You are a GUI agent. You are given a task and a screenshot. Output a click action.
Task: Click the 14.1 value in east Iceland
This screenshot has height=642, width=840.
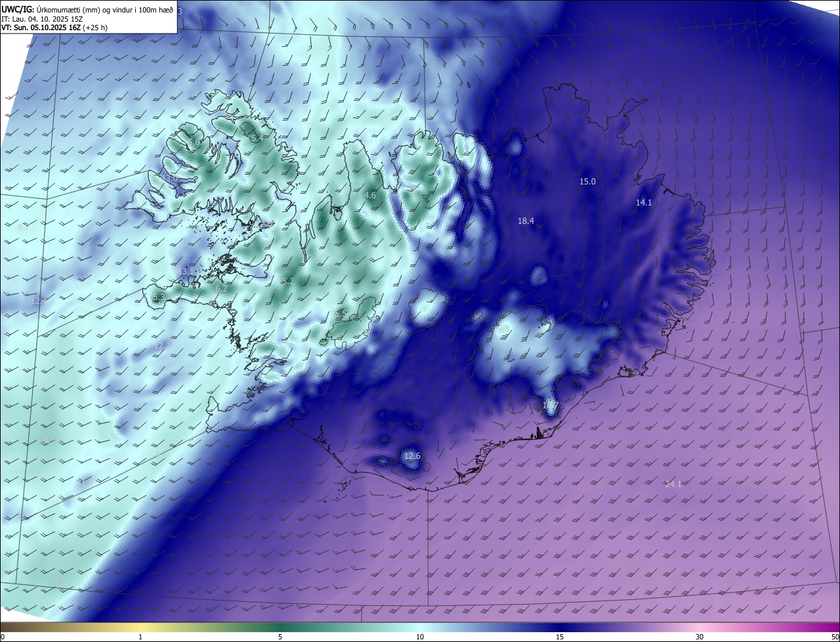644,203
